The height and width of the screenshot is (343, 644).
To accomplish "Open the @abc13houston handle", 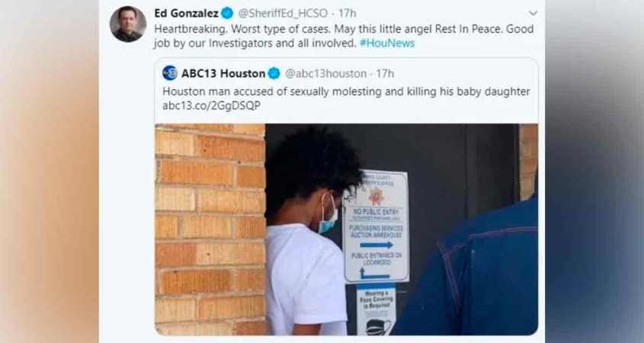I will pos(325,73).
